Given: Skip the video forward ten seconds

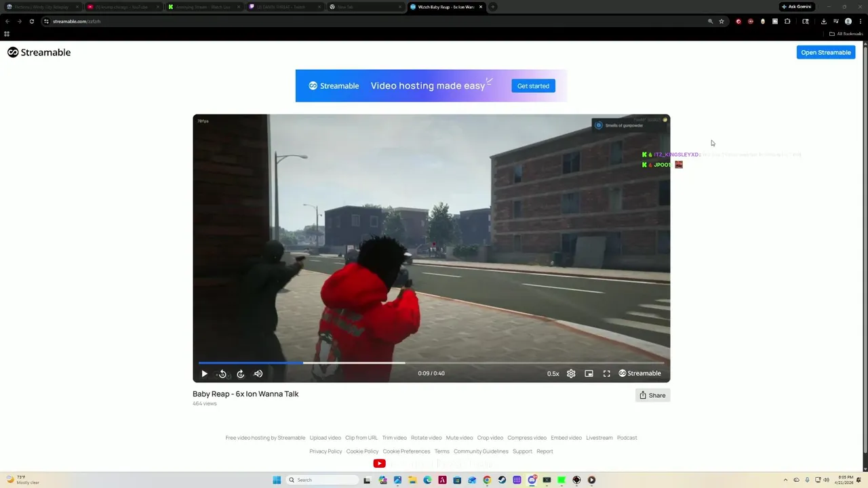Looking at the screenshot, I should point(240,373).
